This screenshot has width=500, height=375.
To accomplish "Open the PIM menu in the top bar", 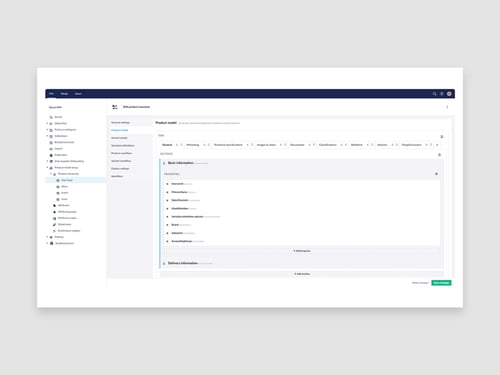I will pos(51,94).
